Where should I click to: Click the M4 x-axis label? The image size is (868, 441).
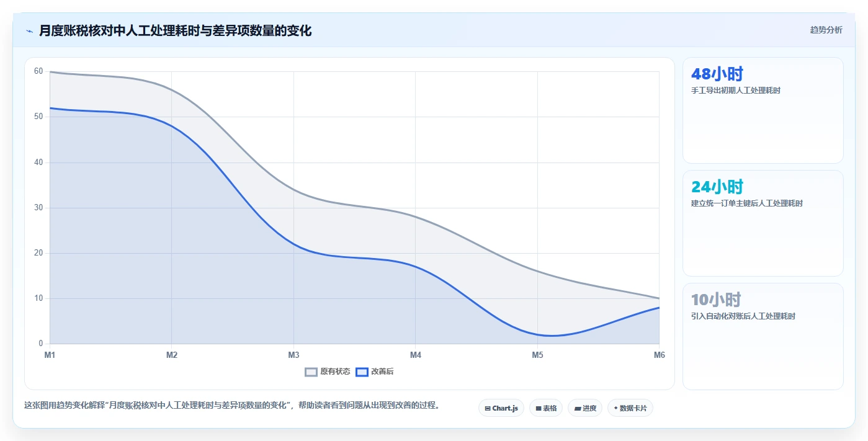[416, 355]
